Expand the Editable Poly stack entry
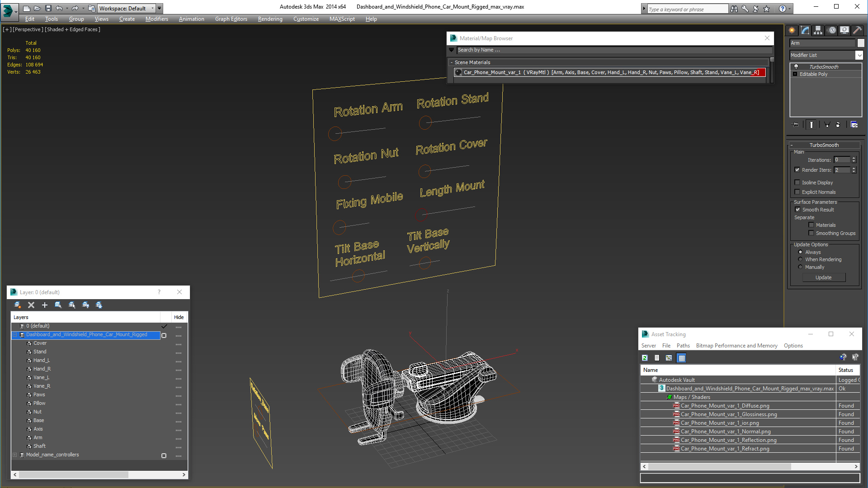Viewport: 868px width, 488px height. [795, 74]
